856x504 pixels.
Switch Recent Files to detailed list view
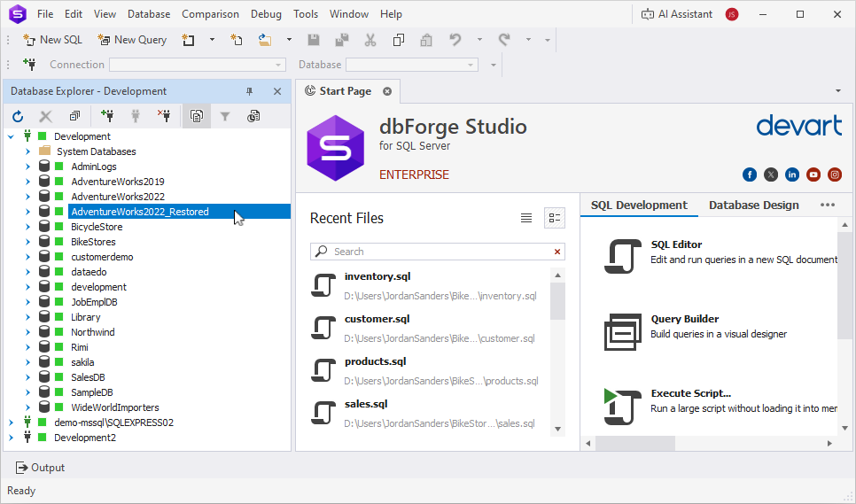(555, 218)
